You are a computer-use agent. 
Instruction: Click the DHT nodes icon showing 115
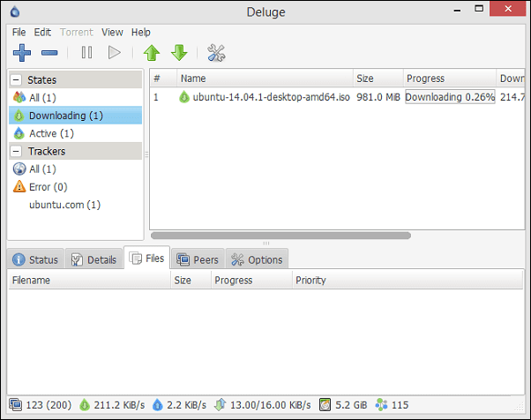pos(381,404)
